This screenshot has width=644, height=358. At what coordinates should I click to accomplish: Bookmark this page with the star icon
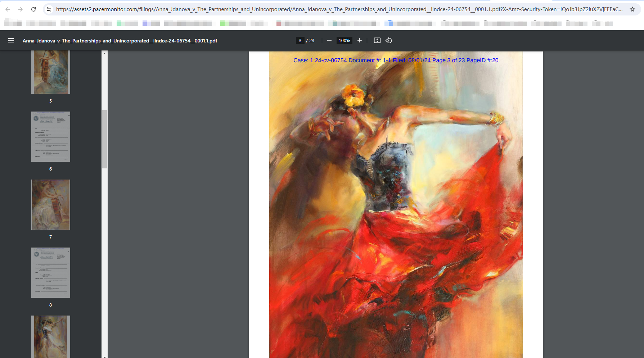(x=632, y=9)
